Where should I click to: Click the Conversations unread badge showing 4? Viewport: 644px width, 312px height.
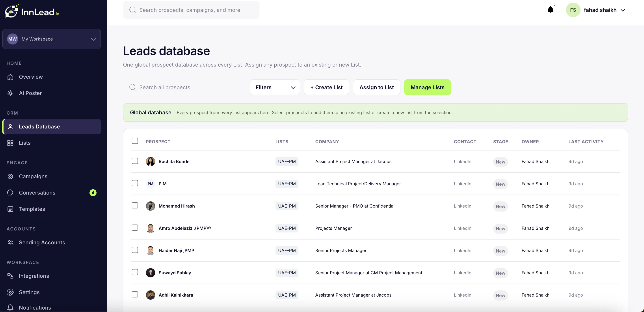tap(93, 193)
